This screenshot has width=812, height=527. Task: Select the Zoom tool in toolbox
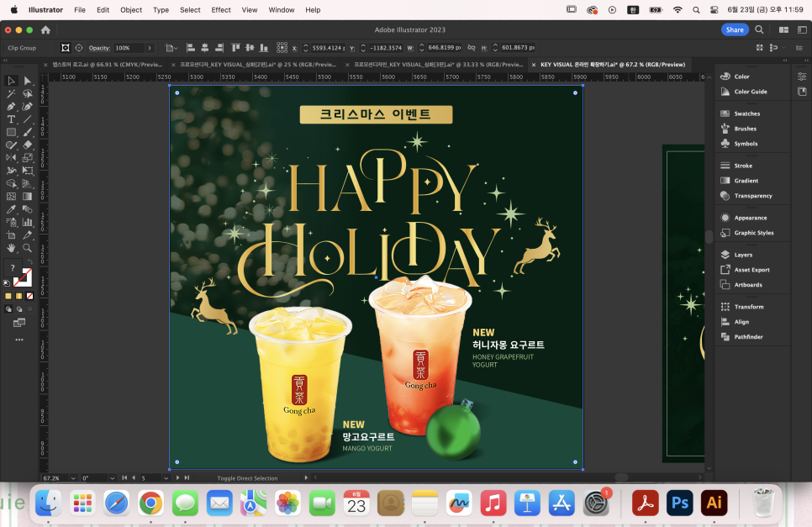(x=28, y=248)
